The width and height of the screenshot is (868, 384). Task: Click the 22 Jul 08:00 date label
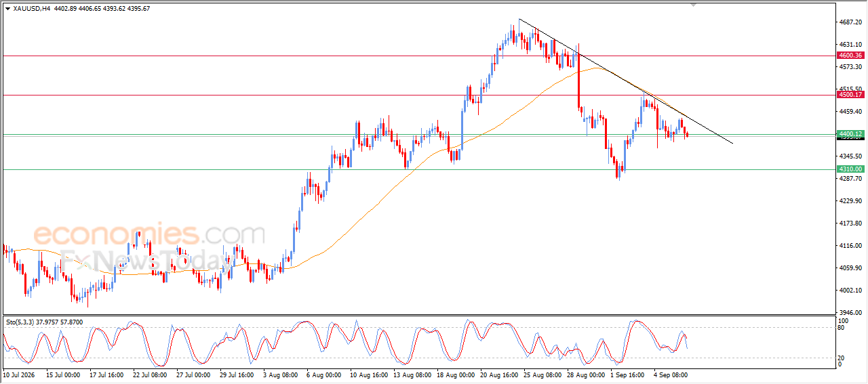pos(150,374)
